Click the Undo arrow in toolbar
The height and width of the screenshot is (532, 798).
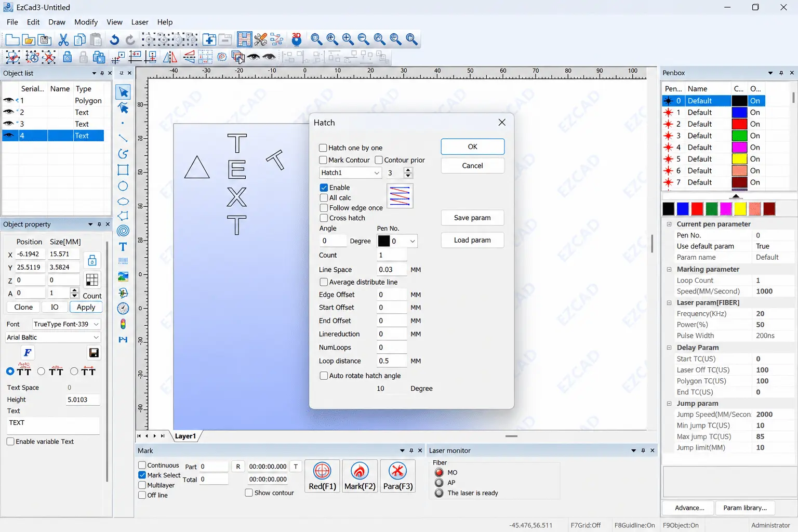pyautogui.click(x=114, y=39)
